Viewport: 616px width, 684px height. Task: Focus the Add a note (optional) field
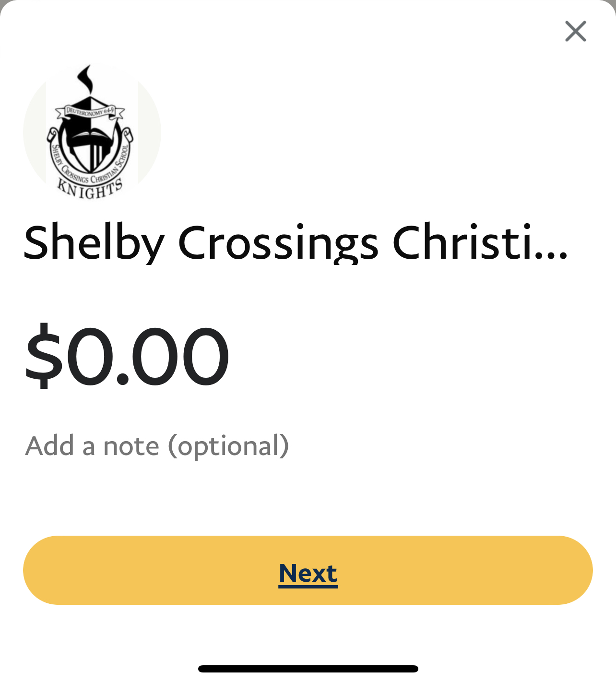pyautogui.click(x=157, y=446)
